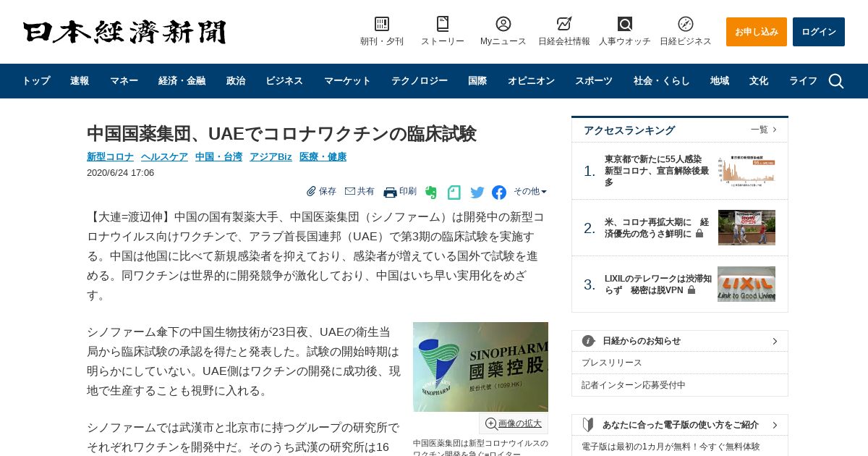Open the ranking 一覧 link
The image size is (868, 456).
tap(763, 130)
